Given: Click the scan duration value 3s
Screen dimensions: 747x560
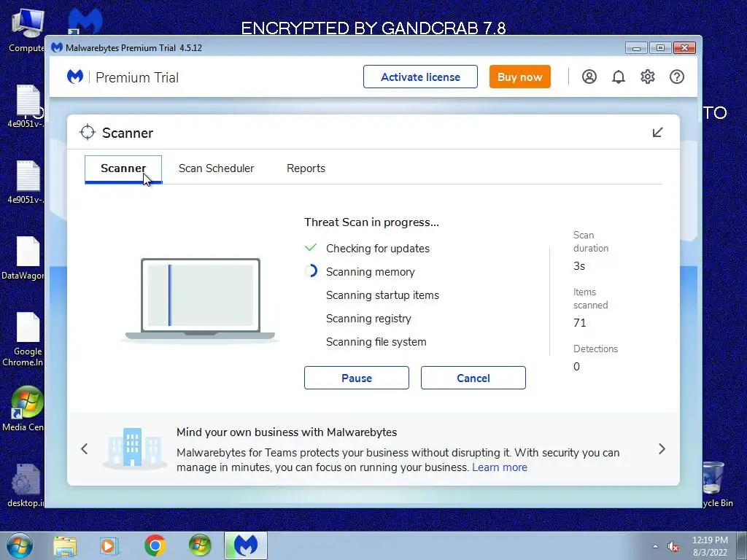Looking at the screenshot, I should [578, 266].
